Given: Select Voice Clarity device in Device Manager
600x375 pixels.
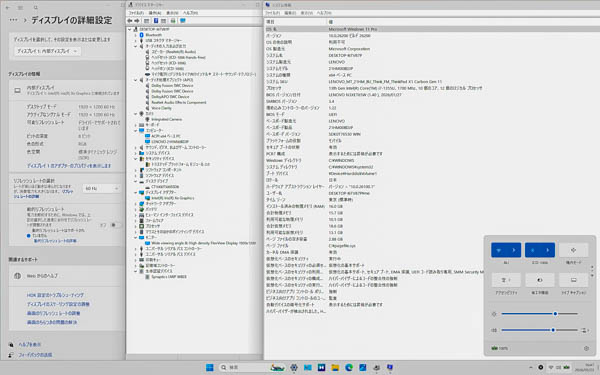Looking at the screenshot, I should pyautogui.click(x=161, y=108).
